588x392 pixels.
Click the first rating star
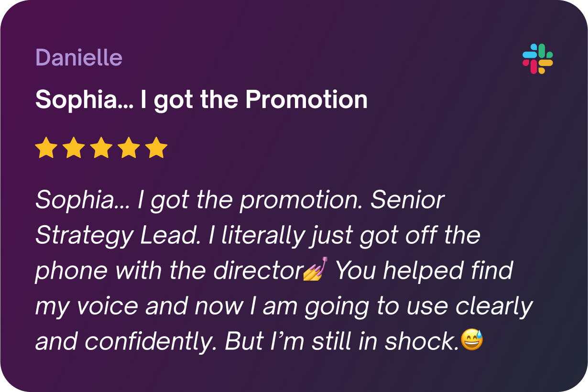46,148
